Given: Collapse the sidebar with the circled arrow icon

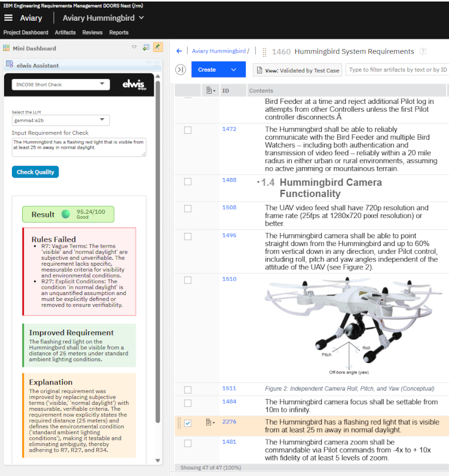Looking at the screenshot, I should coord(181,70).
